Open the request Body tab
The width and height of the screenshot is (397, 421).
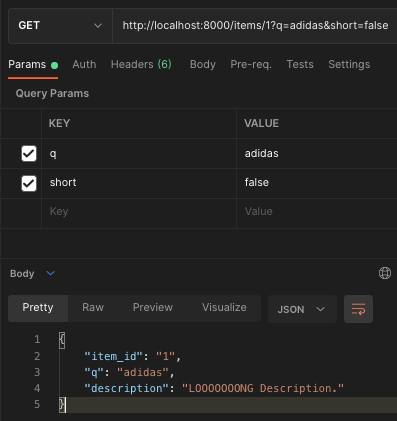click(x=203, y=64)
